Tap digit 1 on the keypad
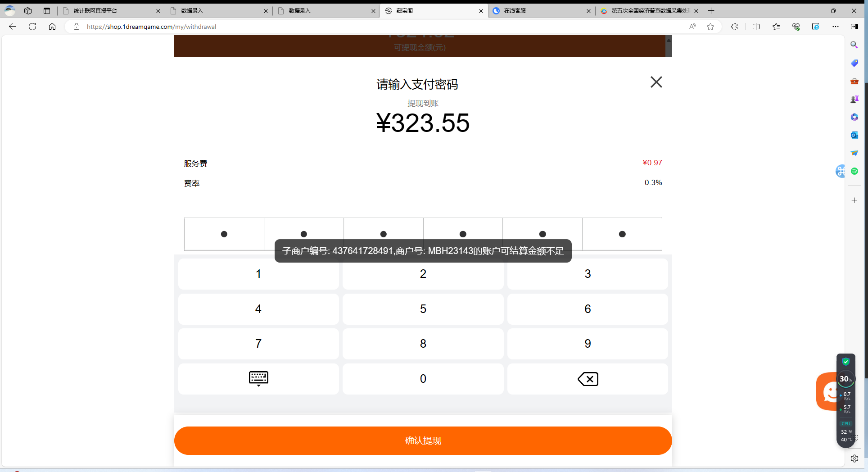The height and width of the screenshot is (472, 868). (258, 274)
